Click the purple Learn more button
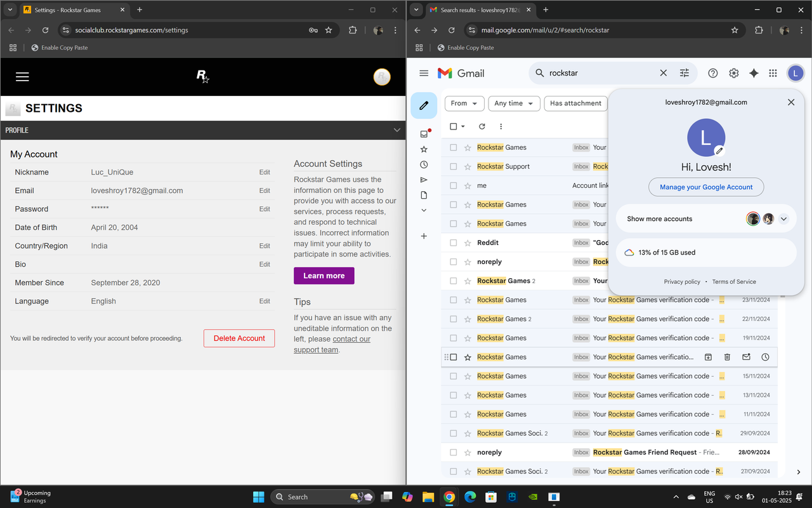Screen dimensions: 812x508 pyautogui.click(x=324, y=276)
